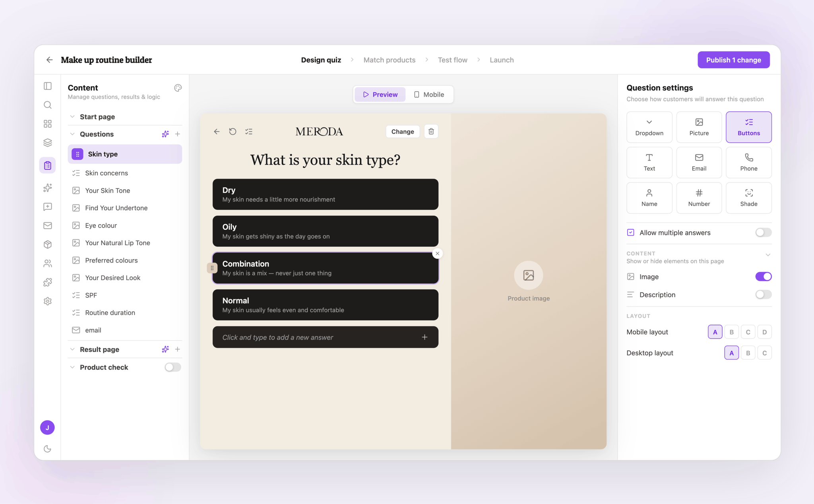Enable the Product check toggle
Viewport: 814px width, 504px height.
click(172, 367)
